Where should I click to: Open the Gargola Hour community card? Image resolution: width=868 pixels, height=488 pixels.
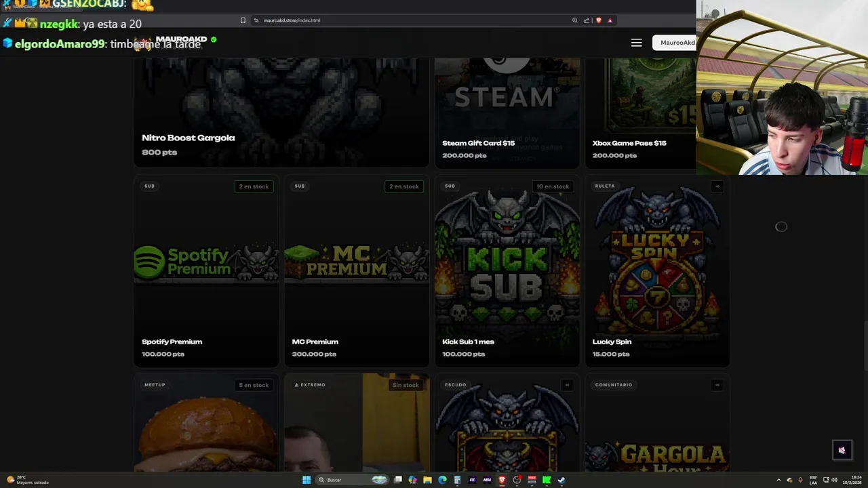coord(657,422)
